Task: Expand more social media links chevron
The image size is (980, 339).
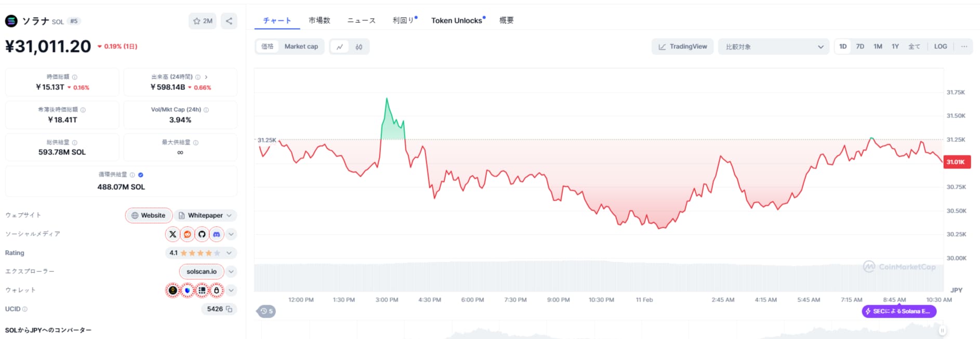Action: click(231, 234)
